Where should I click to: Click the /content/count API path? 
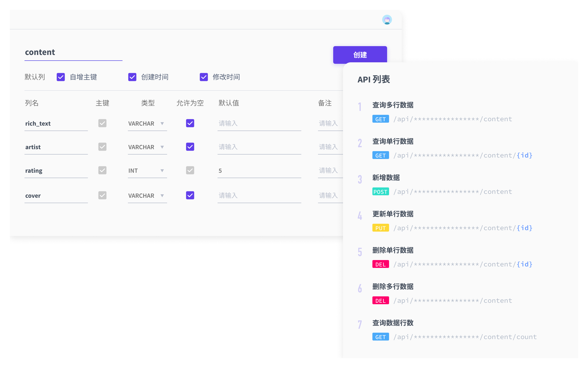pos(465,337)
